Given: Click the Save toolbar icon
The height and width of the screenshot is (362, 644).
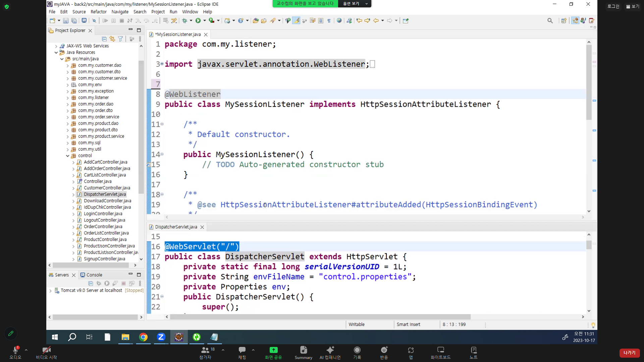Looking at the screenshot, I should [66, 21].
